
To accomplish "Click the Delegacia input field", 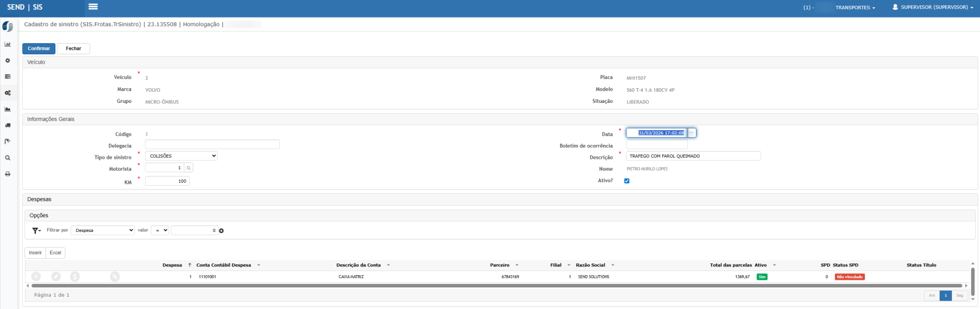I will point(212,144).
